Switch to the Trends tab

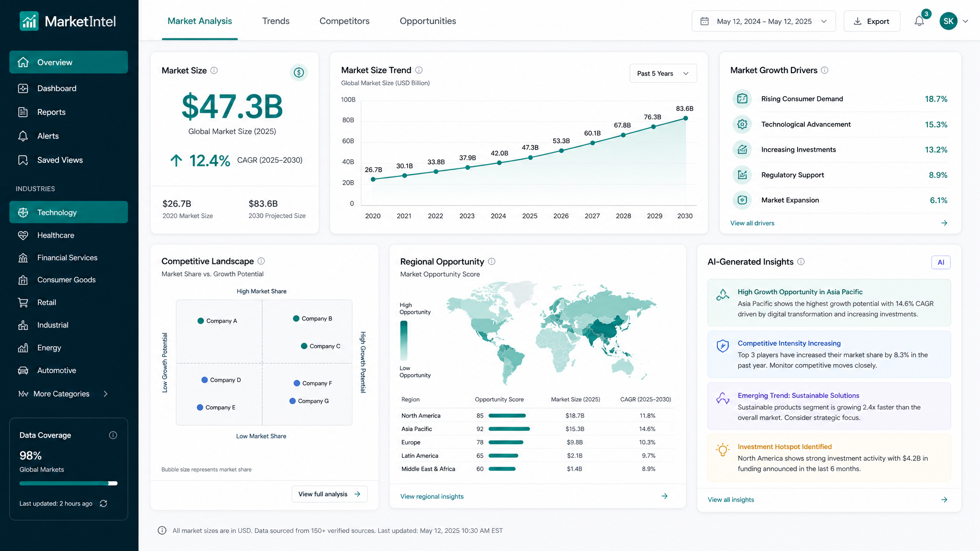click(276, 21)
